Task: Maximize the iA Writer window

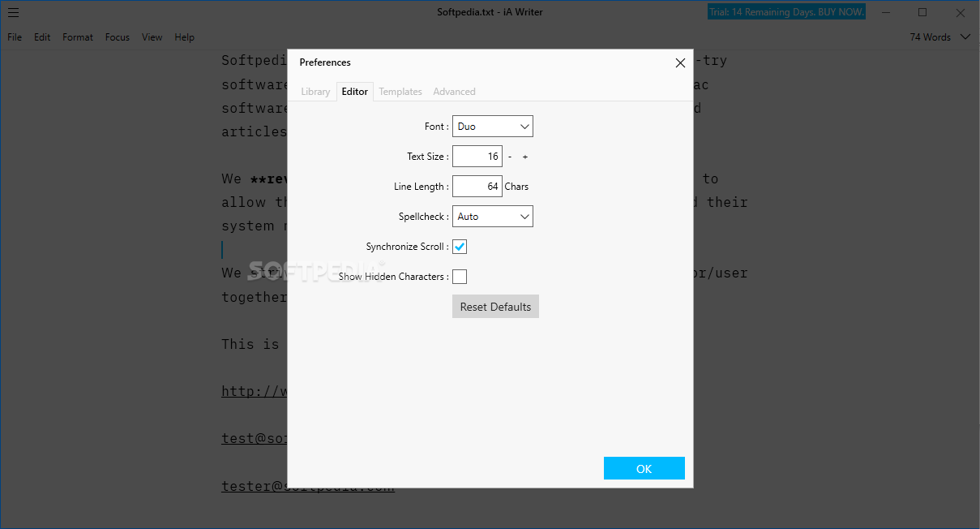Action: (922, 12)
